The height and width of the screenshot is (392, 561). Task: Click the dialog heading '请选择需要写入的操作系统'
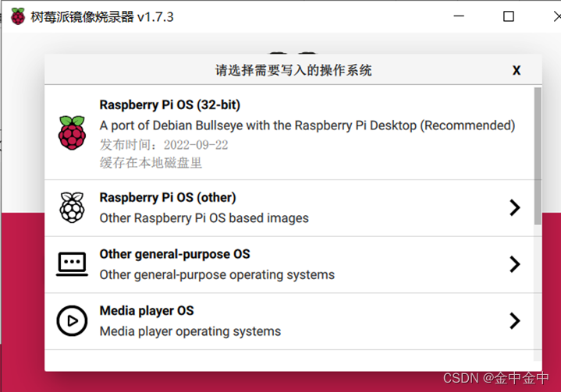(x=293, y=70)
